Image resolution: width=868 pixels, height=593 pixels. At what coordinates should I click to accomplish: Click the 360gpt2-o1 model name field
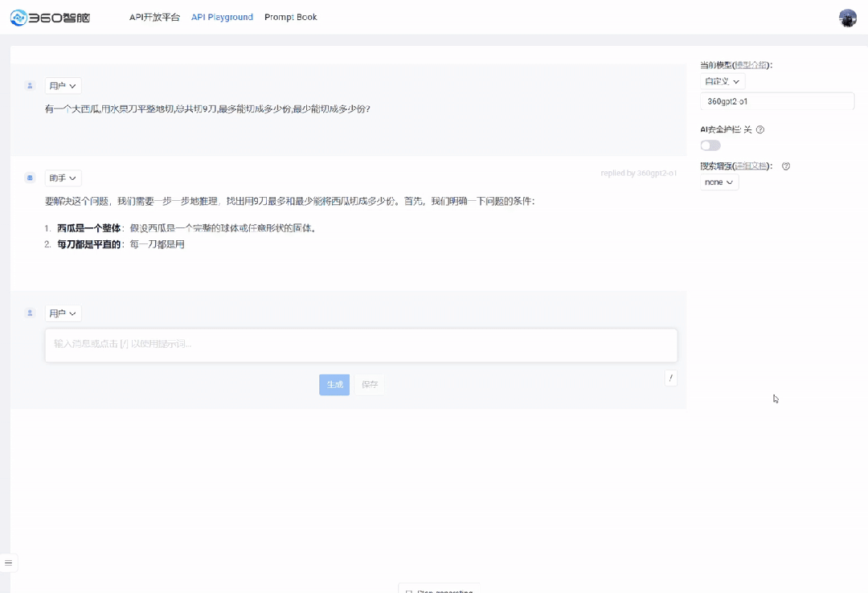(777, 101)
